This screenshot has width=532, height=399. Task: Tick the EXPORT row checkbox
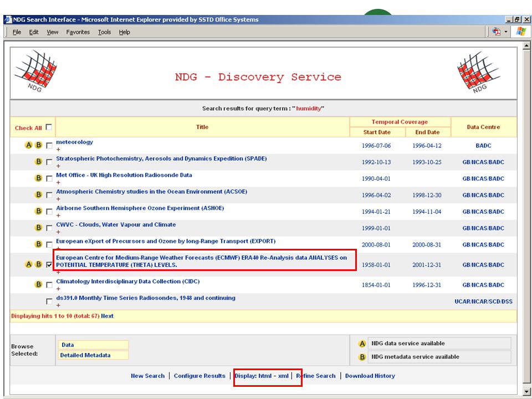[x=49, y=244]
